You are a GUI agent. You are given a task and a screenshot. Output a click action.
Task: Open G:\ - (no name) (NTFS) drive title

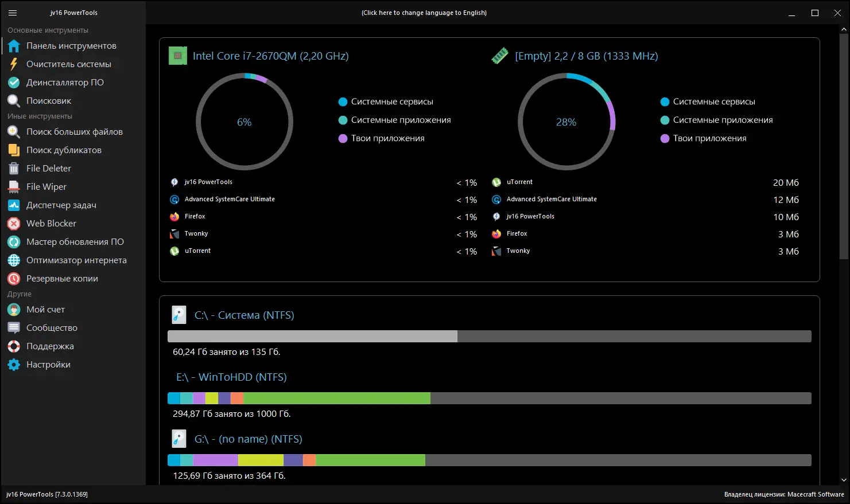249,439
